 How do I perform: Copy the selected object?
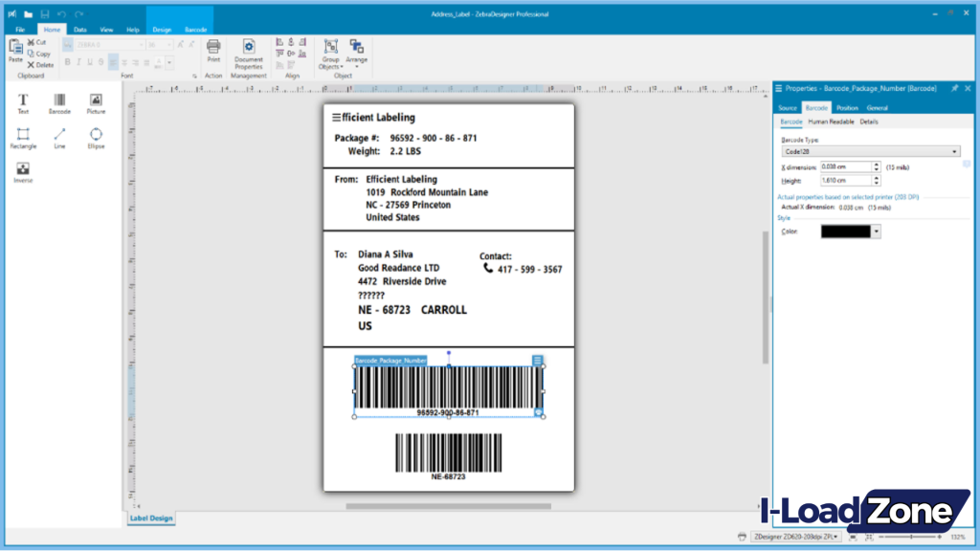[38, 54]
